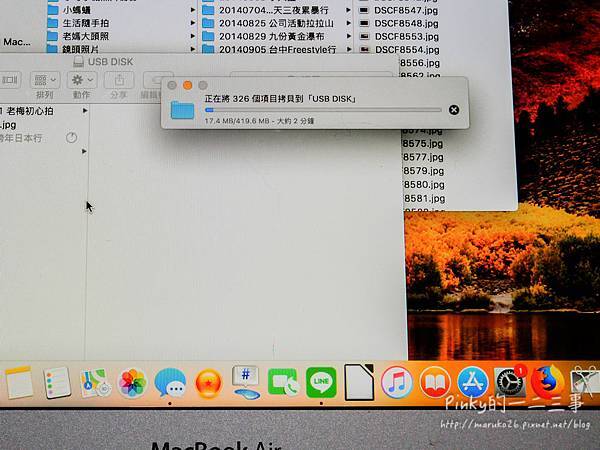Image resolution: width=600 pixels, height=450 pixels.
Task: Select folder 20140825 公司活動拉拉山
Action: pos(276,23)
